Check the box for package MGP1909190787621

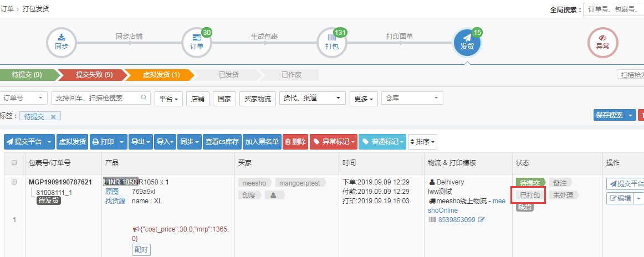point(14,182)
